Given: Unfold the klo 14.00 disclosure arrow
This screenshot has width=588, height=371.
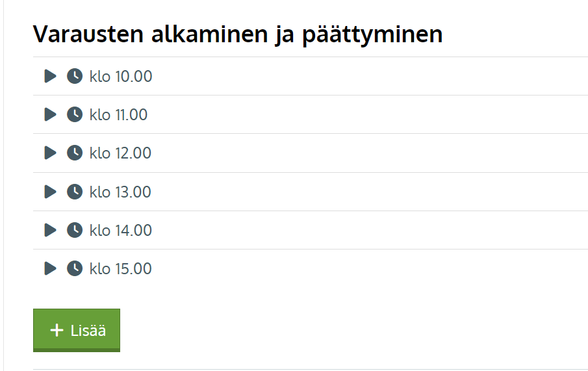Looking at the screenshot, I should 50,230.
